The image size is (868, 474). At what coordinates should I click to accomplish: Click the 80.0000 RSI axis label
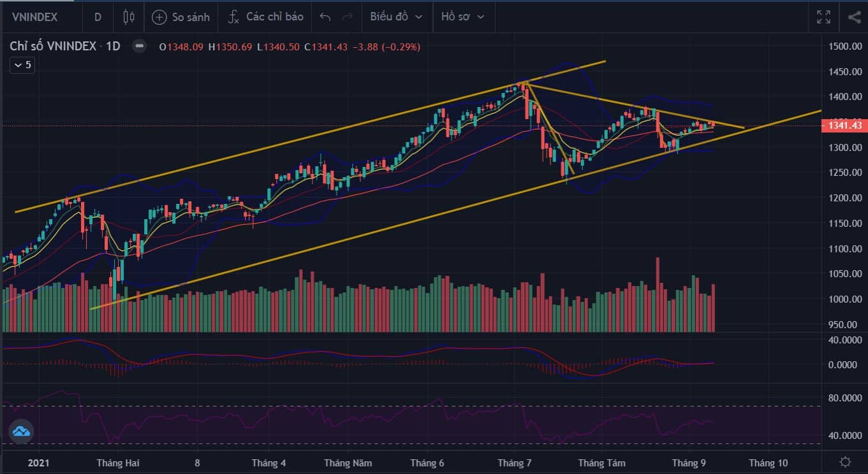845,398
